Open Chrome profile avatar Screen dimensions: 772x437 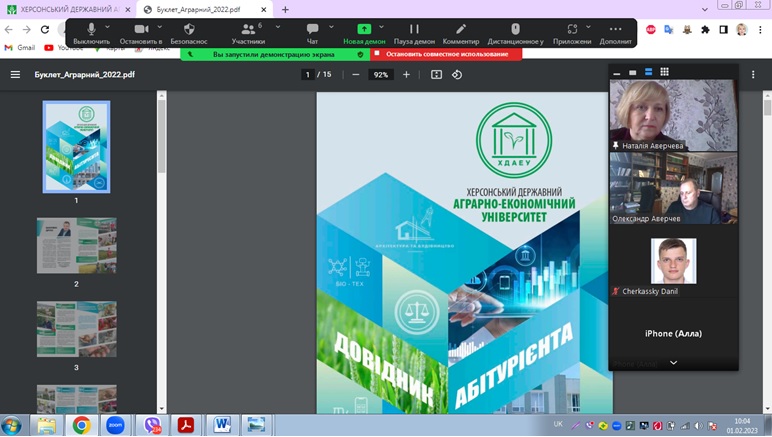pyautogui.click(x=741, y=30)
